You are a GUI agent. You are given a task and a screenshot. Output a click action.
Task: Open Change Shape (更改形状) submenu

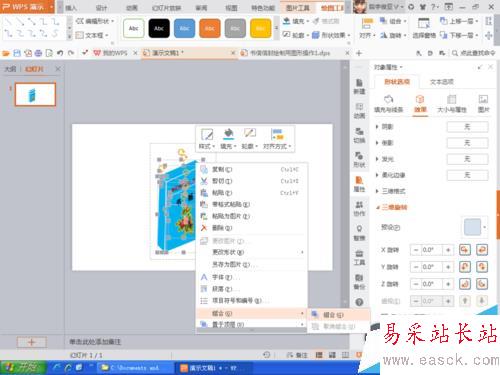252,252
